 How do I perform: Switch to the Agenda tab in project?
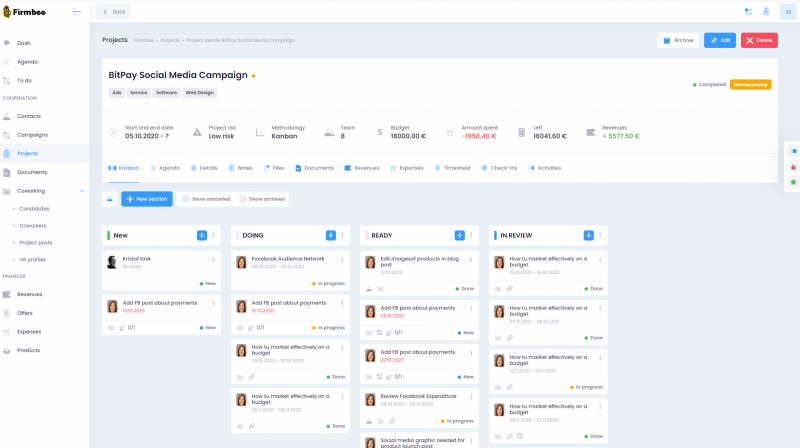pyautogui.click(x=165, y=168)
